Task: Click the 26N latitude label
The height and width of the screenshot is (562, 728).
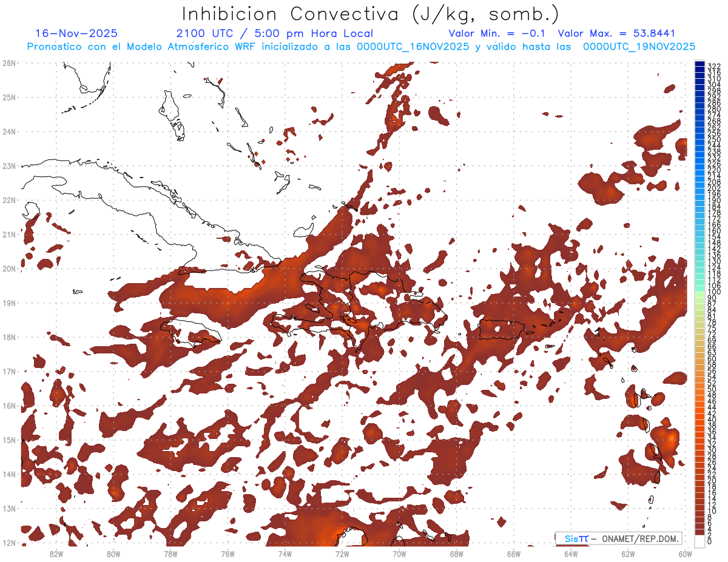Action: (9, 63)
